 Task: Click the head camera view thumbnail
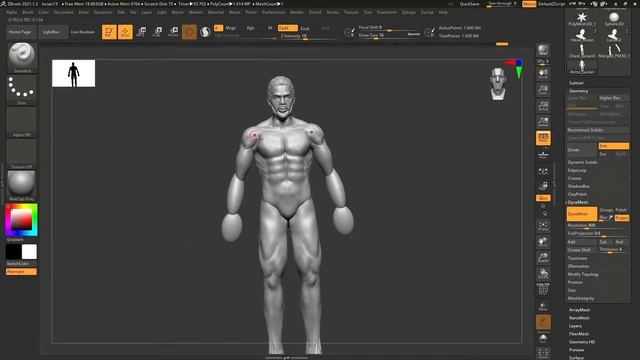(x=498, y=84)
